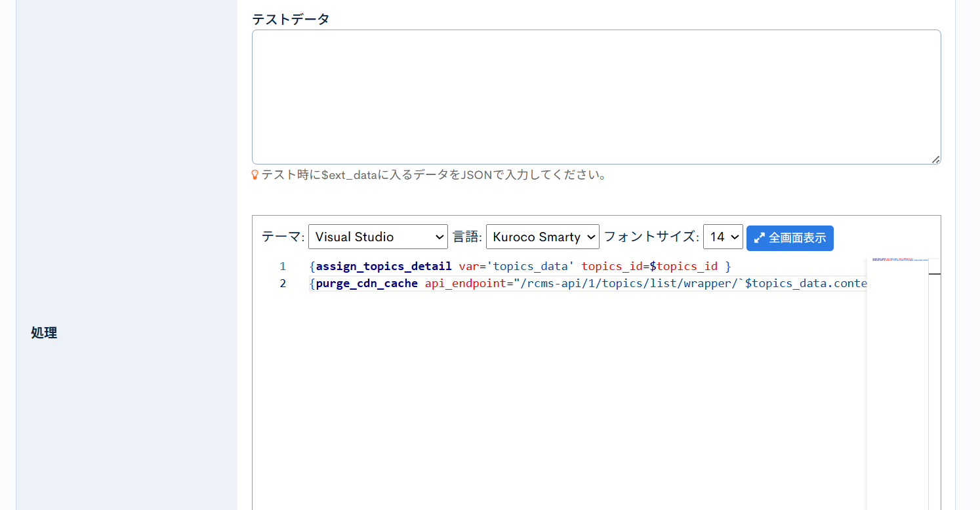The width and height of the screenshot is (980, 510).
Task: Click inside the テストデータ text area
Action: click(x=596, y=97)
